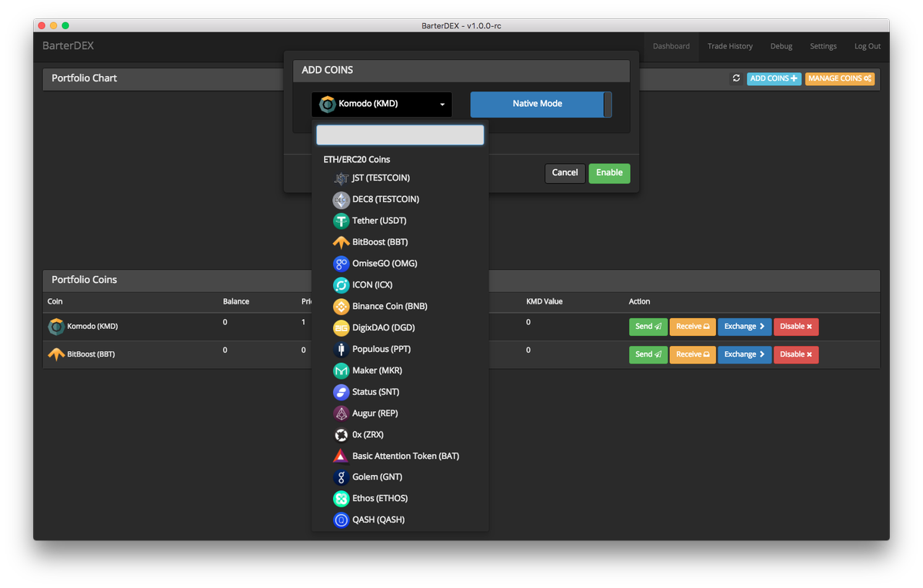
Task: Click the Maker MKR coin icon
Action: (x=341, y=370)
